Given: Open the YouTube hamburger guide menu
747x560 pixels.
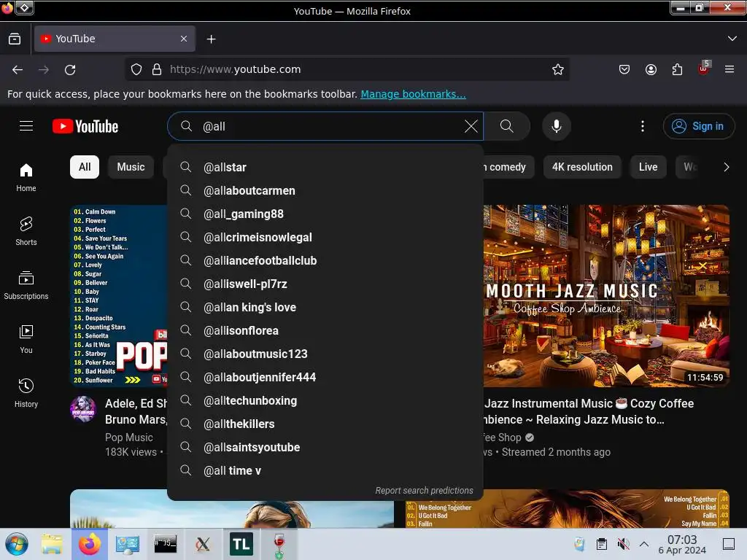Looking at the screenshot, I should click(26, 125).
